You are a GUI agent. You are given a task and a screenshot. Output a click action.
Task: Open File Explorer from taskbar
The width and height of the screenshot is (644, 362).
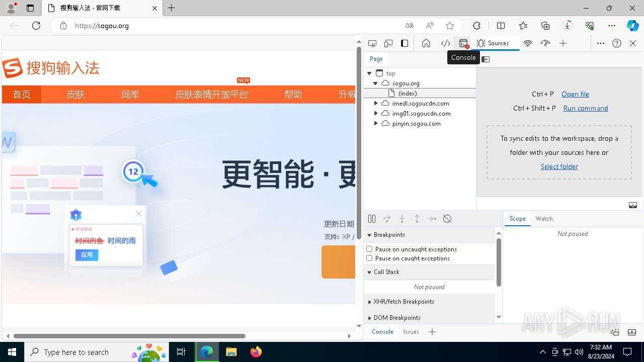click(231, 352)
